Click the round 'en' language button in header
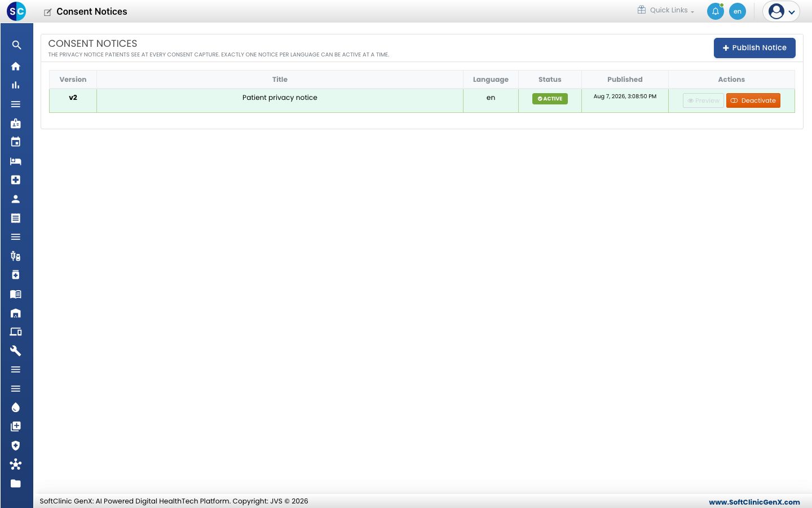812x508 pixels. coord(738,11)
